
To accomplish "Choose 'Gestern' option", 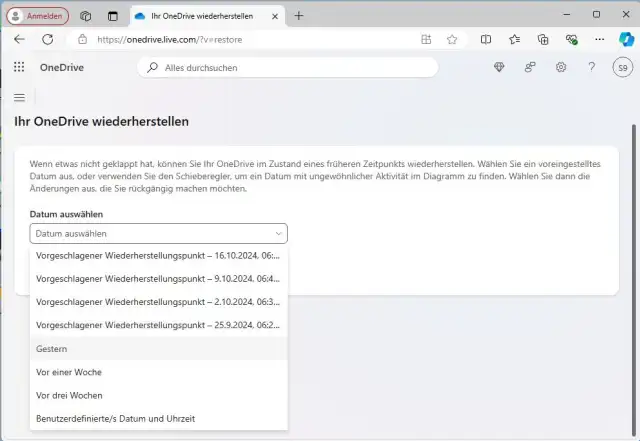I will (158, 349).
